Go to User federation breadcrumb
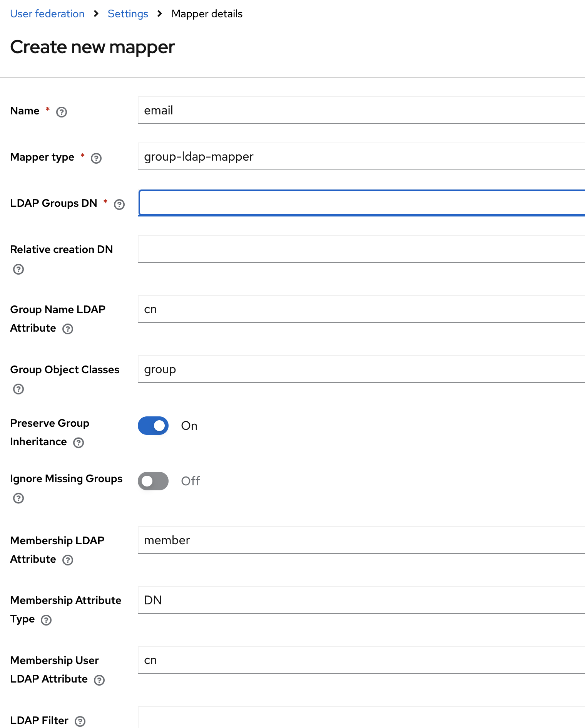The height and width of the screenshot is (728, 585). click(x=47, y=14)
